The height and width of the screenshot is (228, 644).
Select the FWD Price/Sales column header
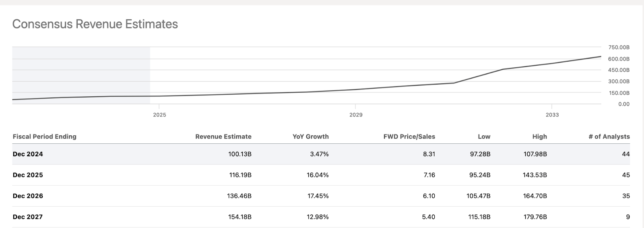tap(409, 137)
